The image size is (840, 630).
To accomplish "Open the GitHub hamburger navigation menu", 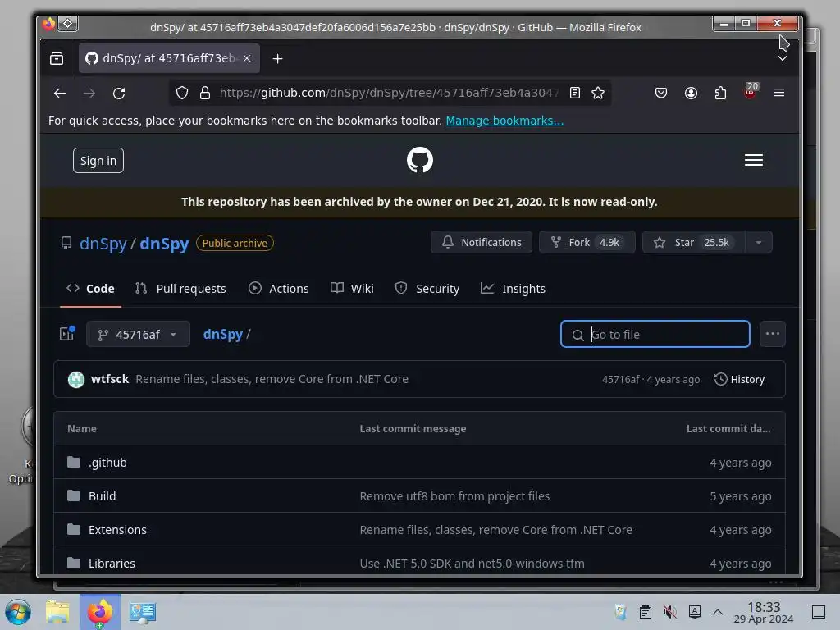I will click(x=754, y=160).
